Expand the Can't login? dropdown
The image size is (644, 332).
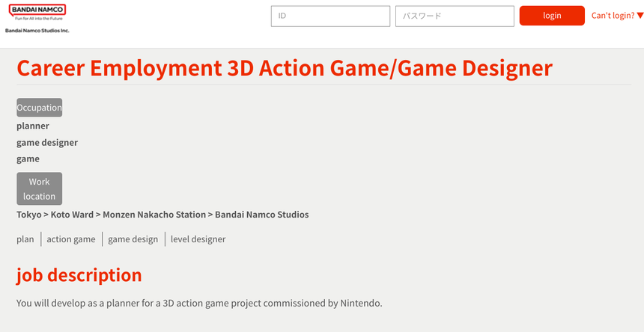point(617,16)
